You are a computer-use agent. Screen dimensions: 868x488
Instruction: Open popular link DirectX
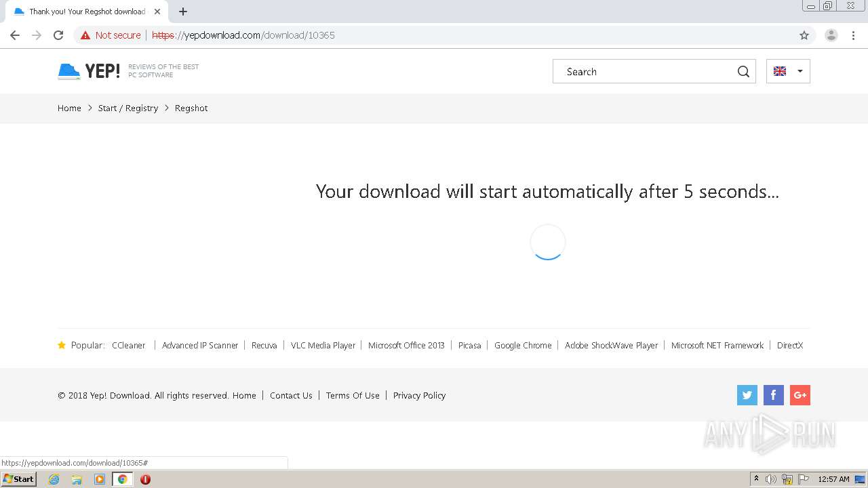[790, 345]
